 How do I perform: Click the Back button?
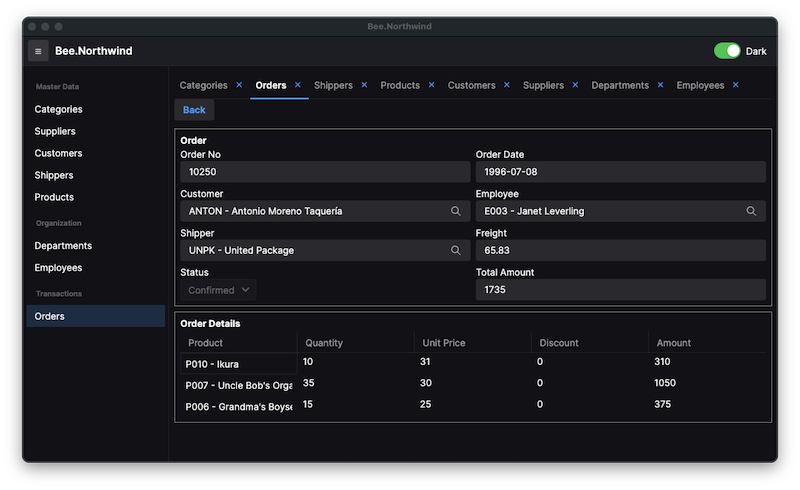(194, 110)
